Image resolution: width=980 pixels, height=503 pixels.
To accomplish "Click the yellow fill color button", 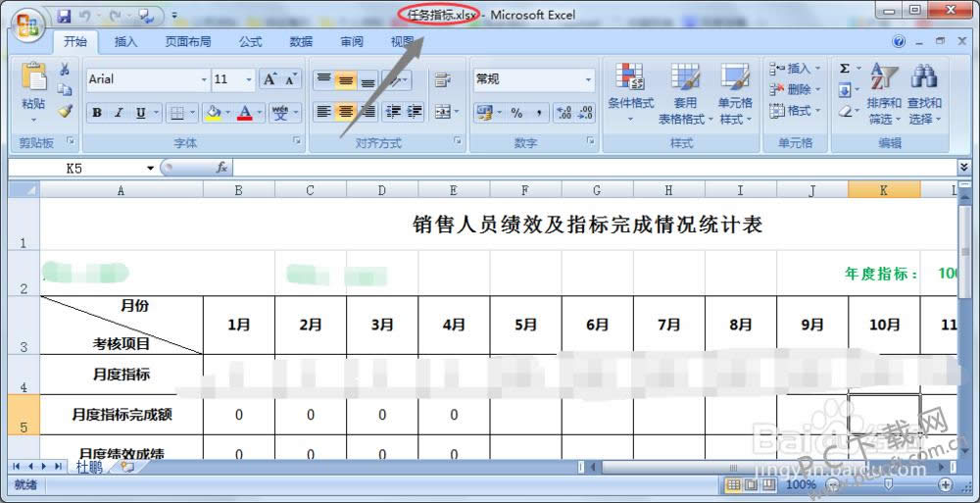I will 213,113.
